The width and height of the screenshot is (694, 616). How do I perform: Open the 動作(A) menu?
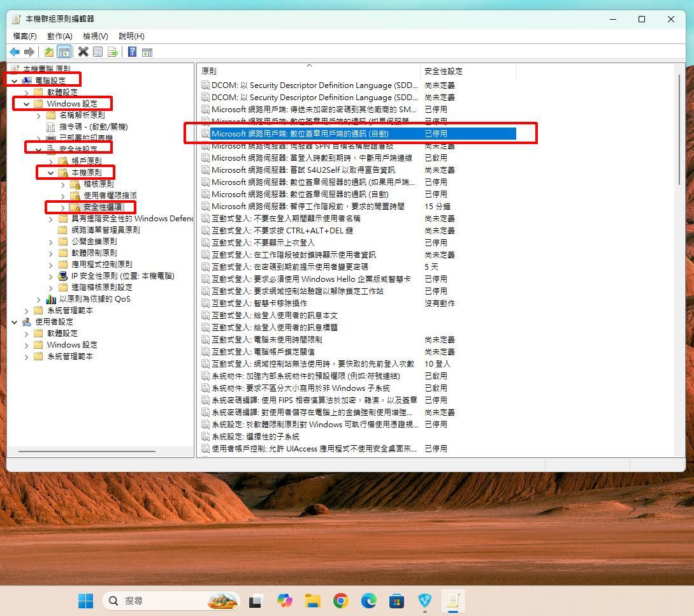59,36
